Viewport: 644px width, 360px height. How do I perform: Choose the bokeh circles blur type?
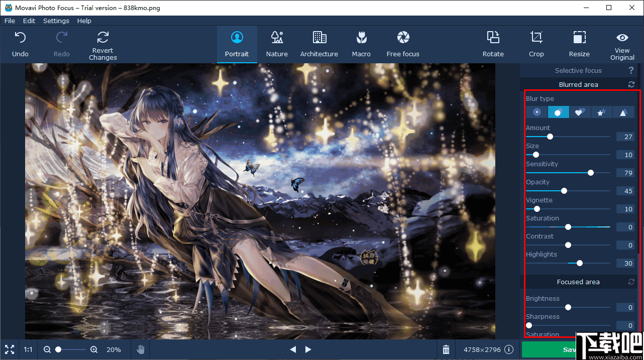click(x=558, y=112)
